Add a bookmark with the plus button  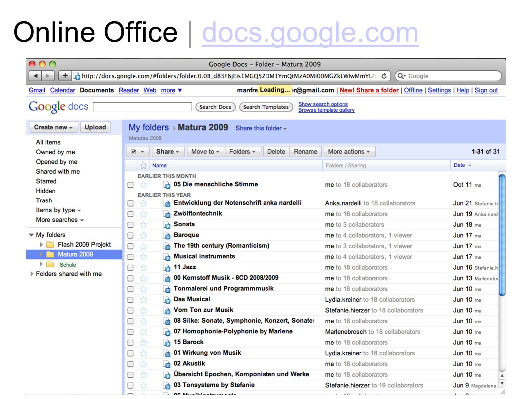pos(65,76)
